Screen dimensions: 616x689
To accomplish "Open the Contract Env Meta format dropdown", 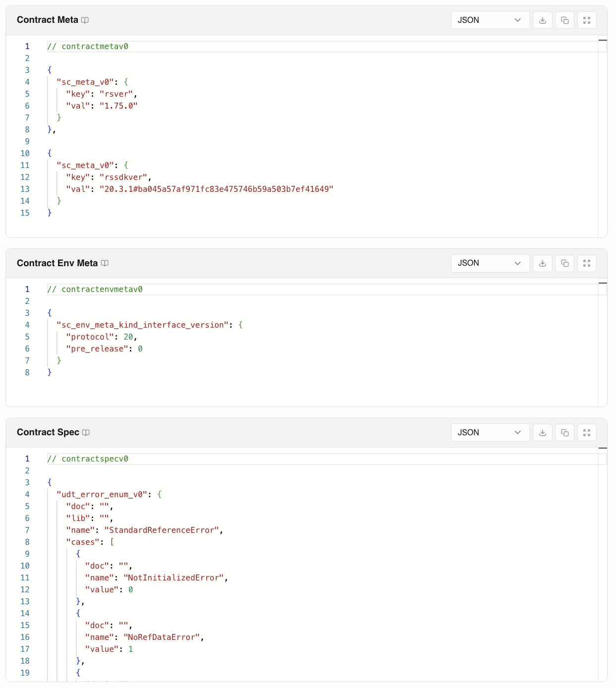I will click(x=490, y=263).
